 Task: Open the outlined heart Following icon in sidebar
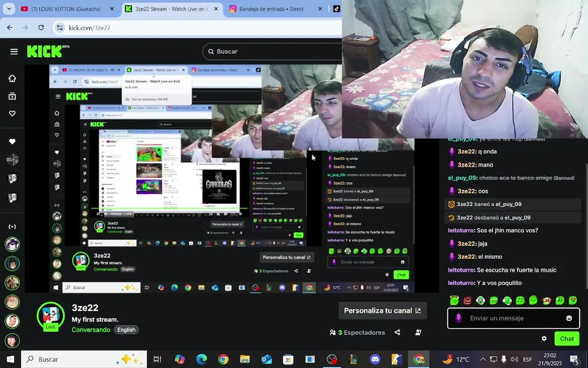click(12, 113)
